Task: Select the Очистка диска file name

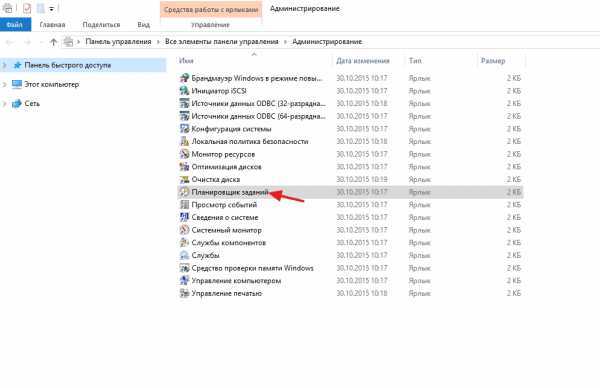Action: tap(215, 179)
